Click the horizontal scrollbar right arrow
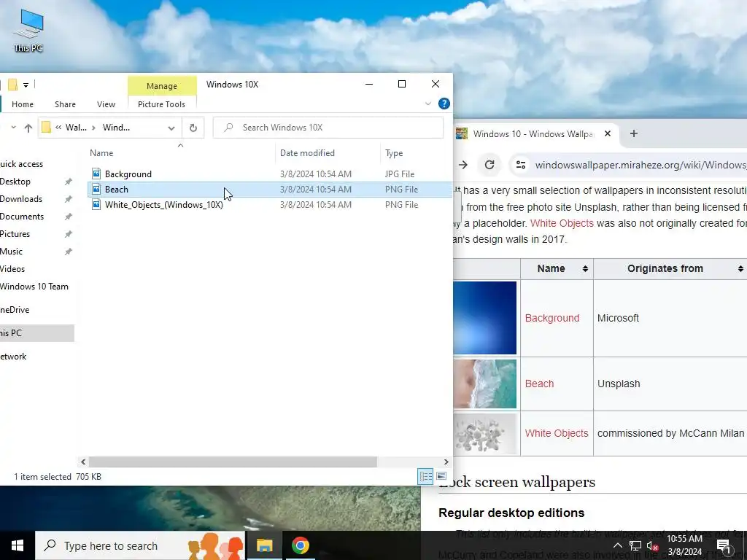747x560 pixels. (x=446, y=462)
